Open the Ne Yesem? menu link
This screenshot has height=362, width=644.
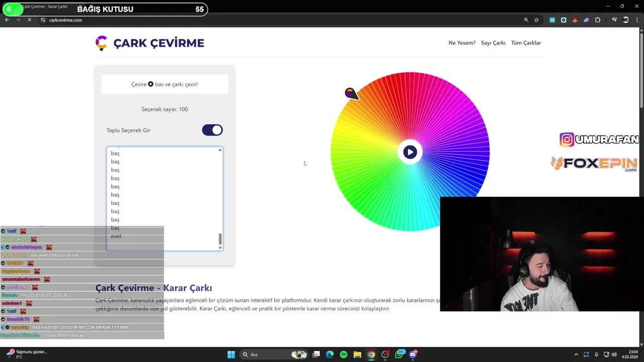pos(462,43)
